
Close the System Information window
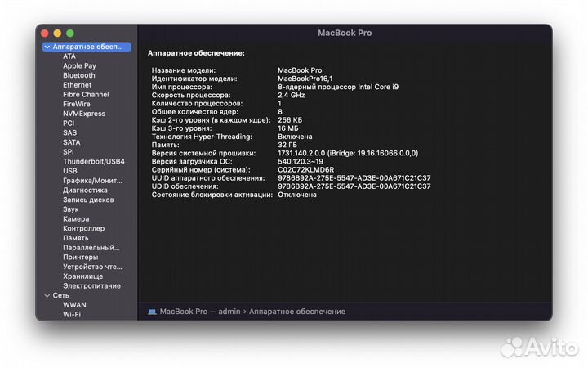[x=45, y=34]
